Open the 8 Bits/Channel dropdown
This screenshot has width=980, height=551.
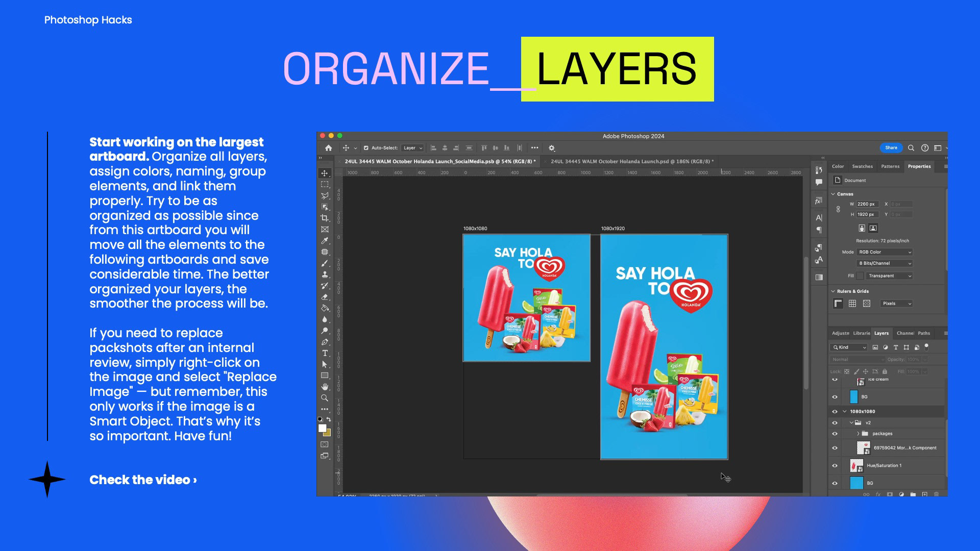885,263
